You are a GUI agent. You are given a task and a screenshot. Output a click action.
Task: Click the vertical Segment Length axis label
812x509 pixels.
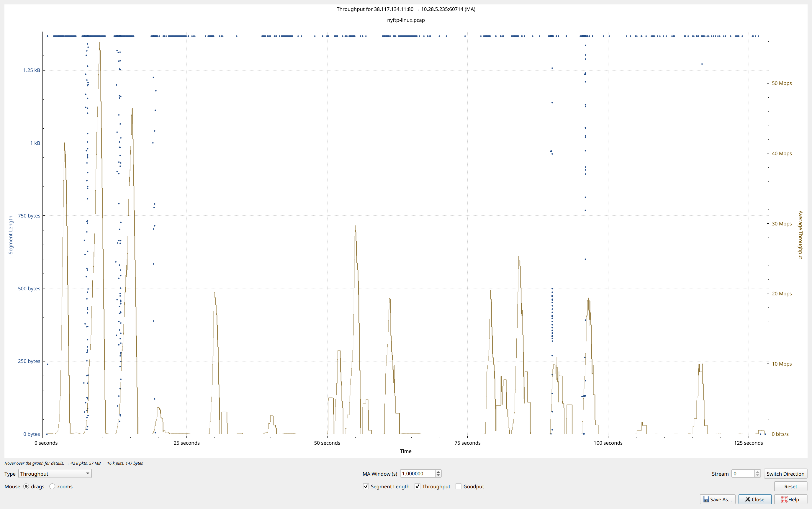(x=11, y=235)
